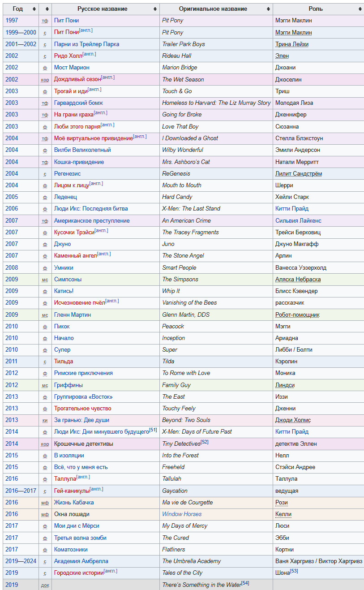364x590 pixels.
Task: Open red link Таллула
Action: tap(65, 479)
